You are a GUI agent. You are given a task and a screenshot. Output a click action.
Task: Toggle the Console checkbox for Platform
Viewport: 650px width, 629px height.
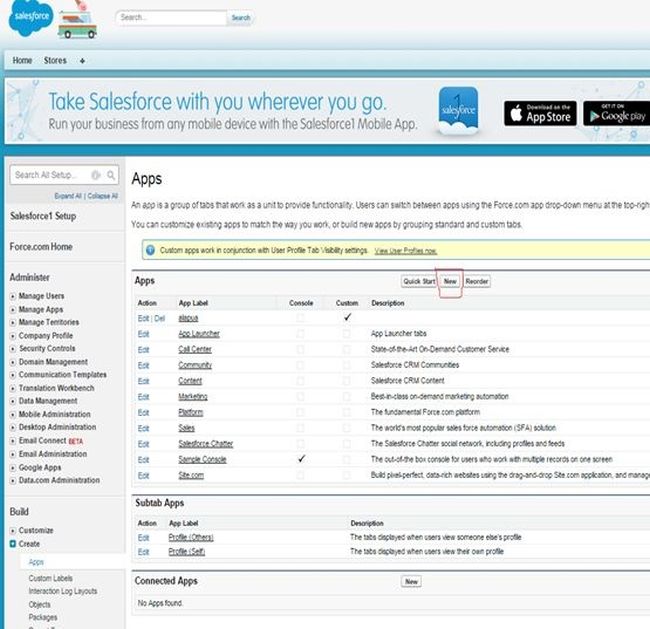[301, 412]
